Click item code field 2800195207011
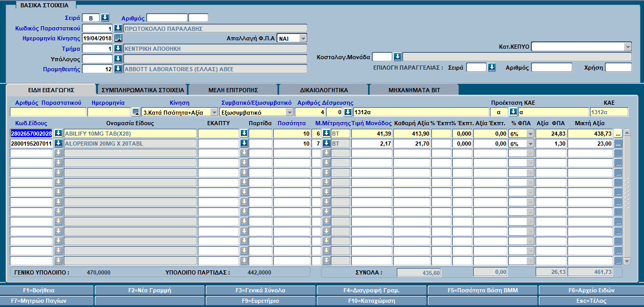The width and height of the screenshot is (644, 307). pyautogui.click(x=31, y=143)
